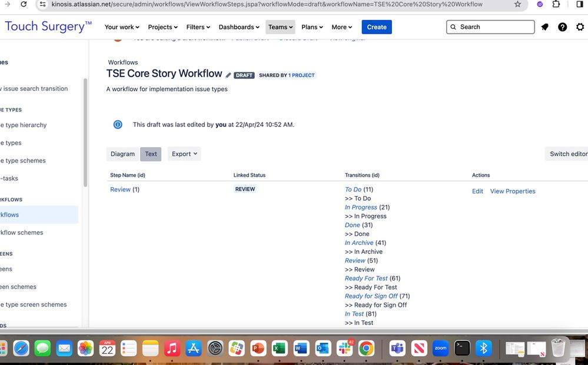Open Messages from the dock
Viewport: 588px width, 365px height.
tap(43, 349)
